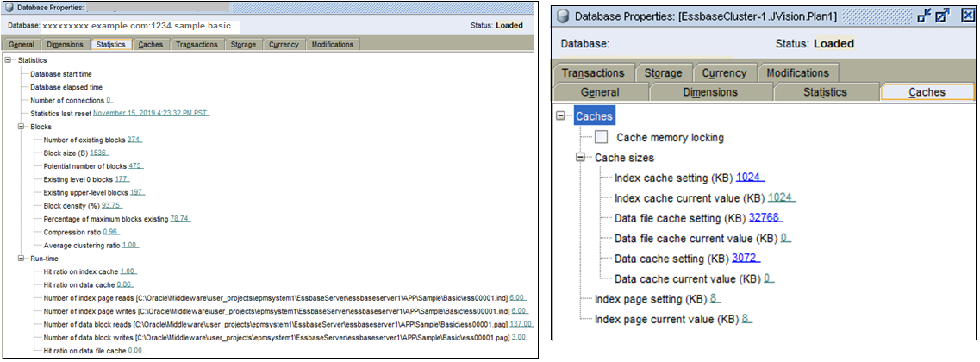Collapse the Blocks node in Statistics
This screenshot has width=980, height=362.
click(x=21, y=127)
